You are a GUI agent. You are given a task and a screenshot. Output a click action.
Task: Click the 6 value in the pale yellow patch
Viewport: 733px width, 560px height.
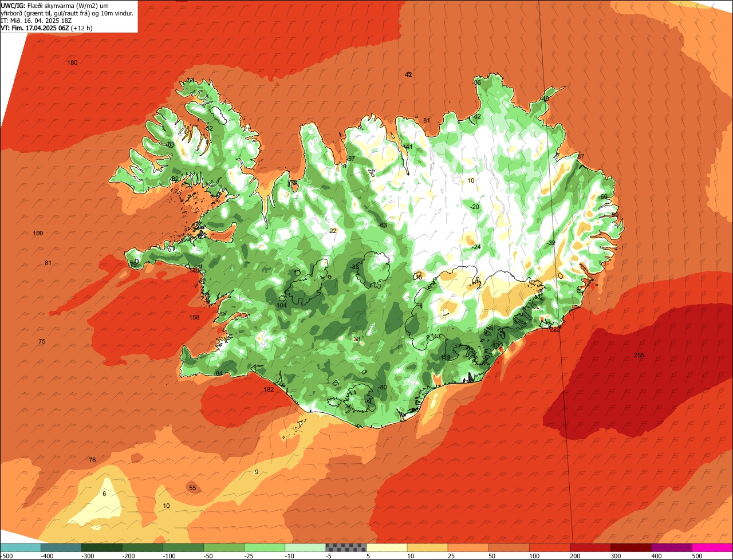104,494
